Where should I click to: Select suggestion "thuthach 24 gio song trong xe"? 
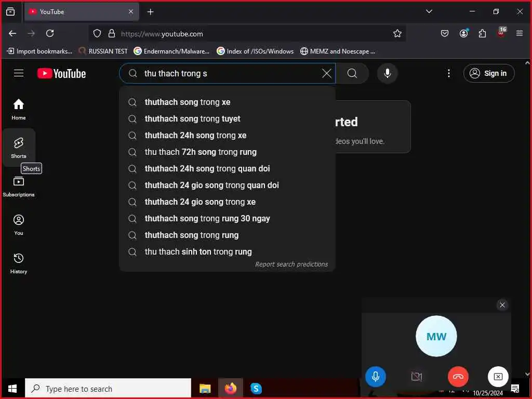(227, 202)
